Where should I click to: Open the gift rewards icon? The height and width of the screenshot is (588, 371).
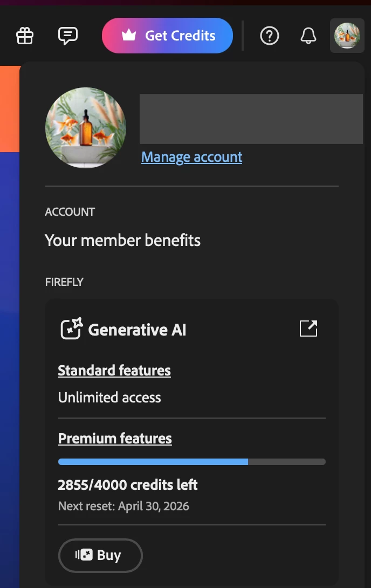[25, 36]
